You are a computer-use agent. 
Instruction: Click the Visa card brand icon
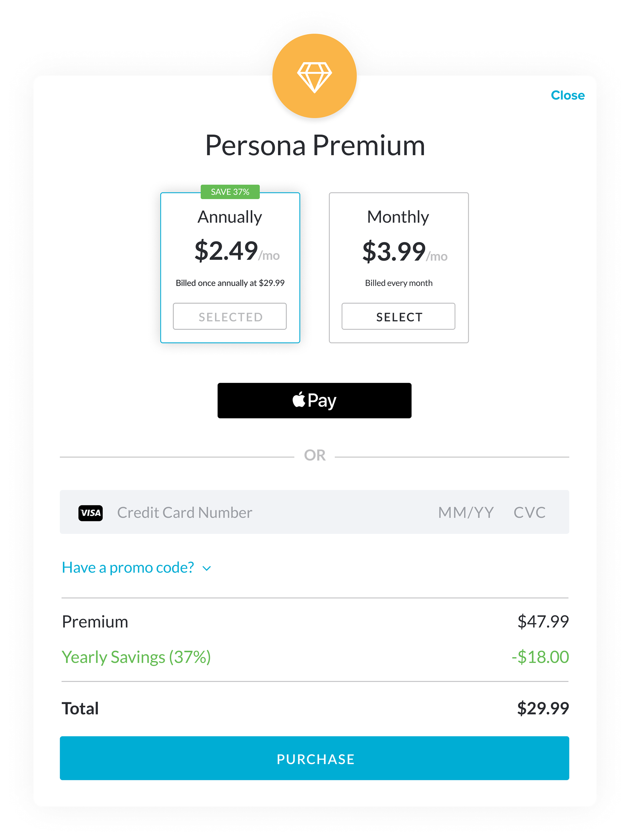90,513
